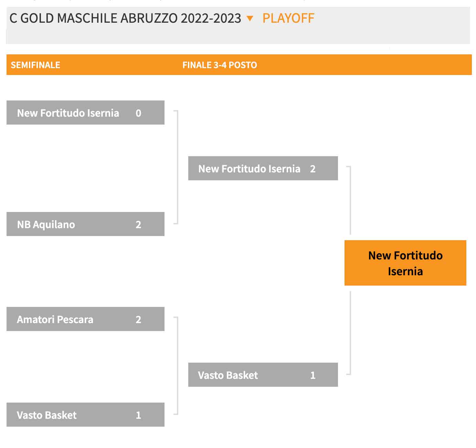Click NB Aquilano score 2
Image resolution: width=476 pixels, height=448 pixels.
click(138, 225)
